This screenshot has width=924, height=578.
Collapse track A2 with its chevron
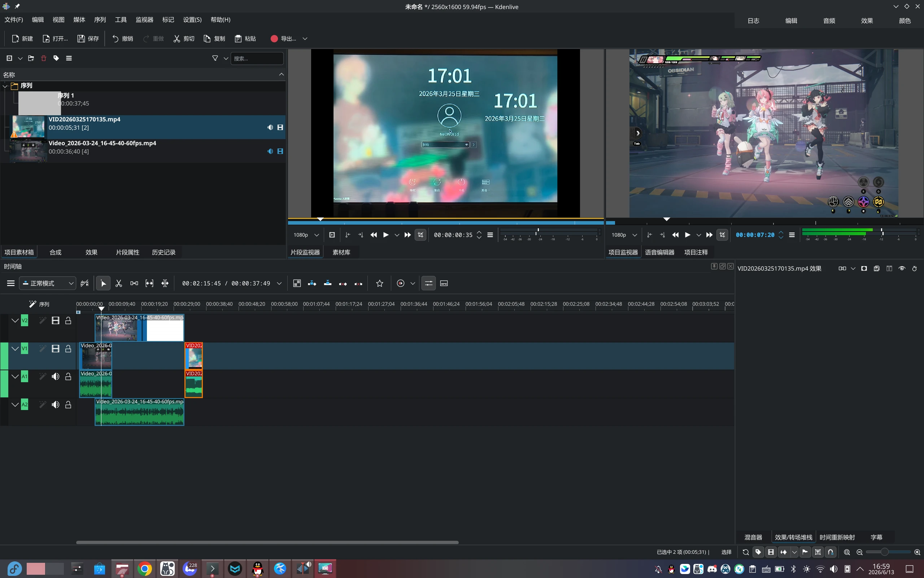15,405
